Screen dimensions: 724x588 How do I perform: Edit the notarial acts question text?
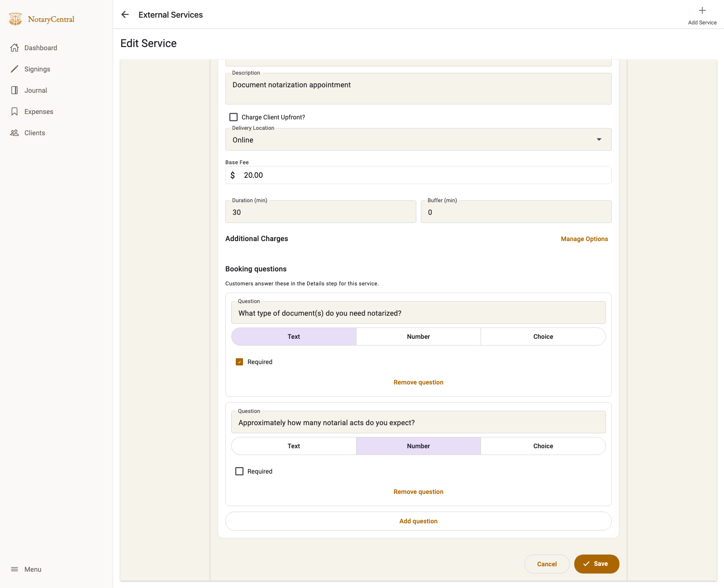[419, 422]
